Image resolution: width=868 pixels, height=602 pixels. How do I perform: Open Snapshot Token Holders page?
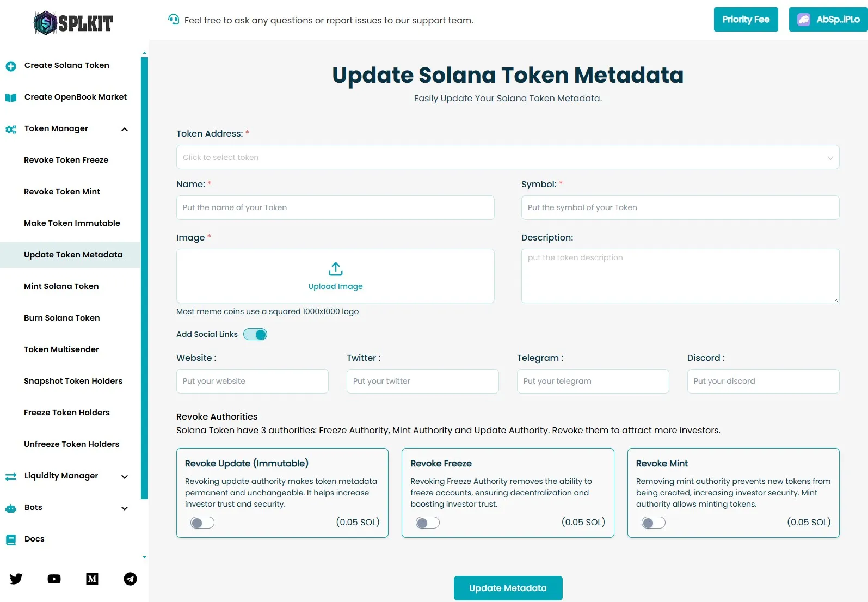click(x=73, y=381)
